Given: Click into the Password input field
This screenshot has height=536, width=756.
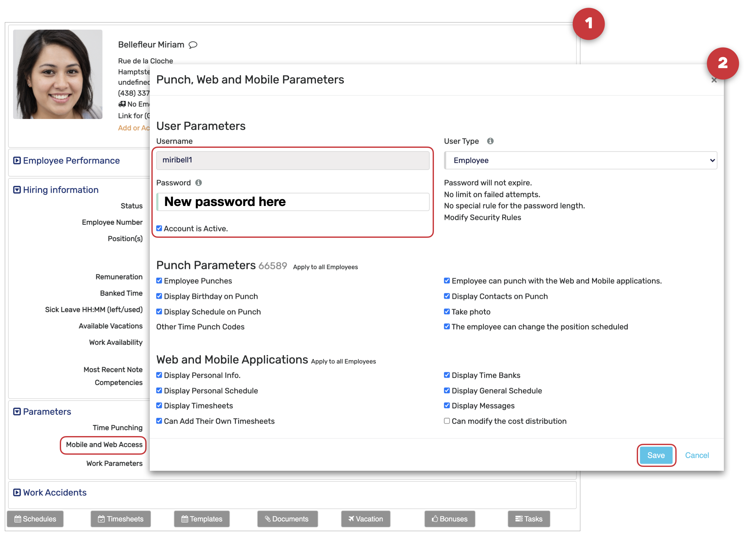Looking at the screenshot, I should point(293,202).
